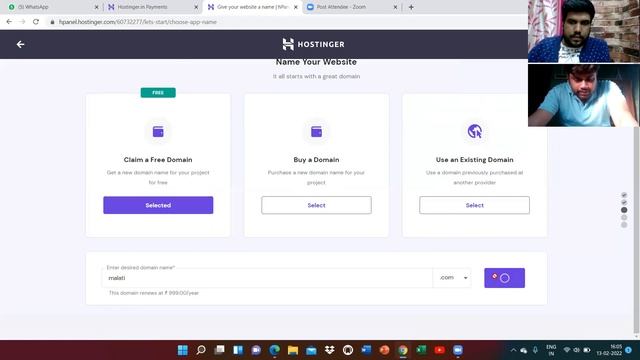Open PowerPoint from taskbar
The width and height of the screenshot is (640, 360).
[x=384, y=350]
